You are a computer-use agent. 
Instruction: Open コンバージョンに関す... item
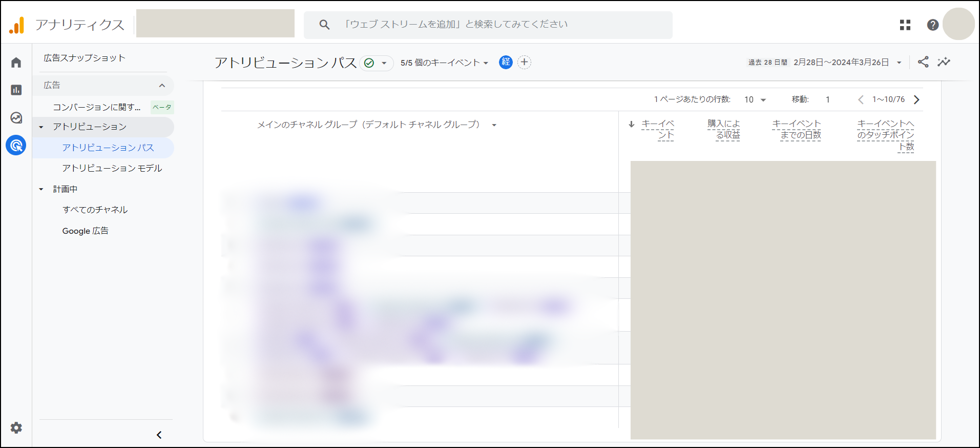tap(97, 107)
